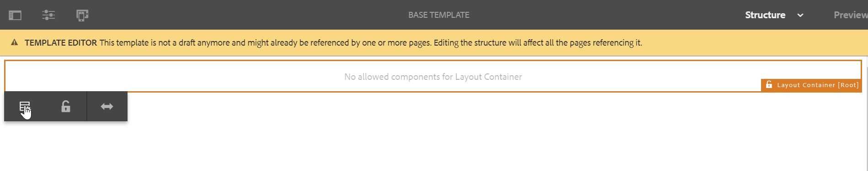Click the left area inside Layout Container
The width and height of the screenshot is (868, 171).
point(137,76)
